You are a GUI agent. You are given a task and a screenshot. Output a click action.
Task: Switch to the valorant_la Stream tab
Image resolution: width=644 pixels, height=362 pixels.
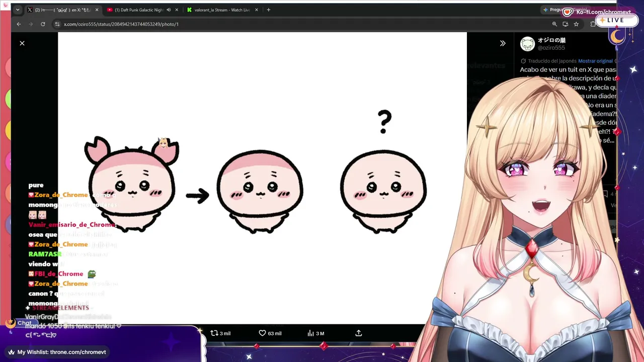(222, 10)
